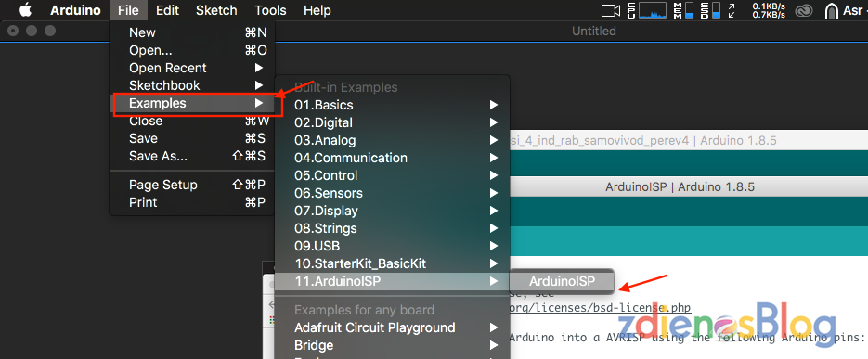
Task: Expand Adafruit Circuit Playground examples
Action: tap(393, 327)
